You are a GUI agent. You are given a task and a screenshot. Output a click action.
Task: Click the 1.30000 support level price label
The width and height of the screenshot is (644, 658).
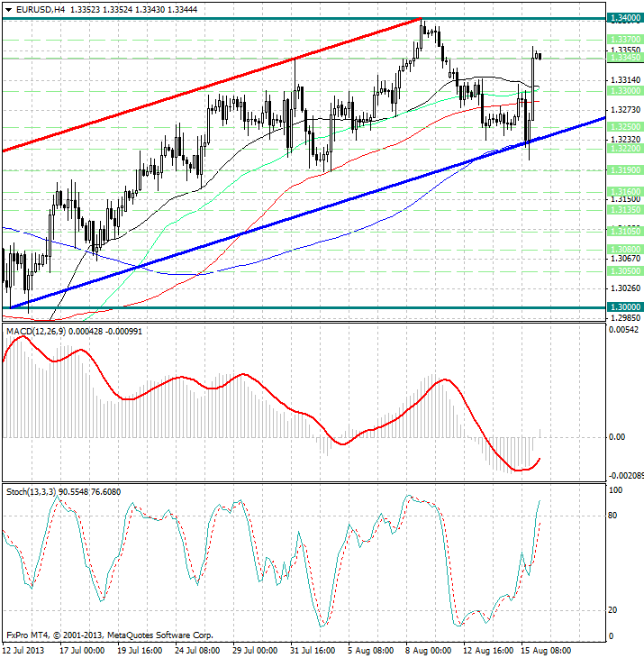click(625, 307)
